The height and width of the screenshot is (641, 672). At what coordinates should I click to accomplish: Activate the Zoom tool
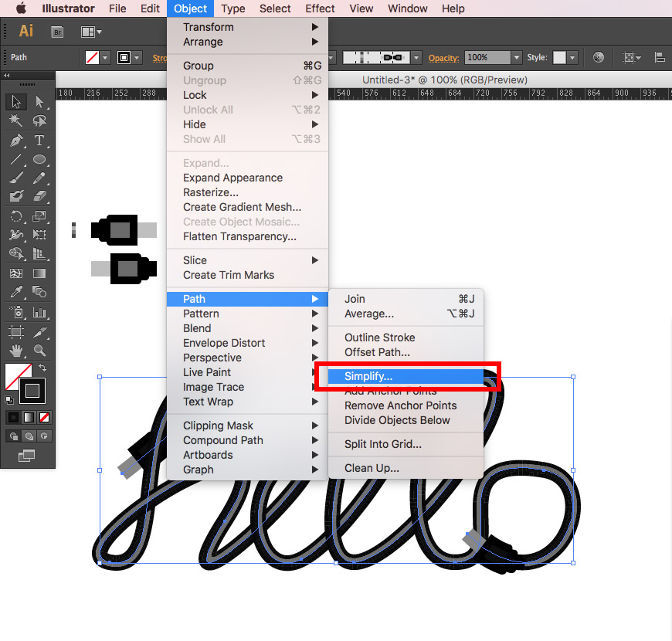pyautogui.click(x=39, y=351)
